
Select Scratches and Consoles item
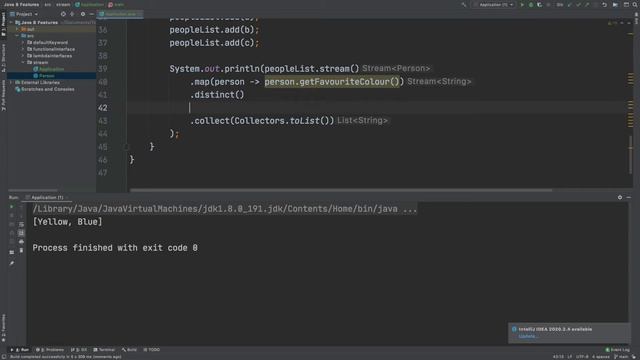(x=47, y=89)
